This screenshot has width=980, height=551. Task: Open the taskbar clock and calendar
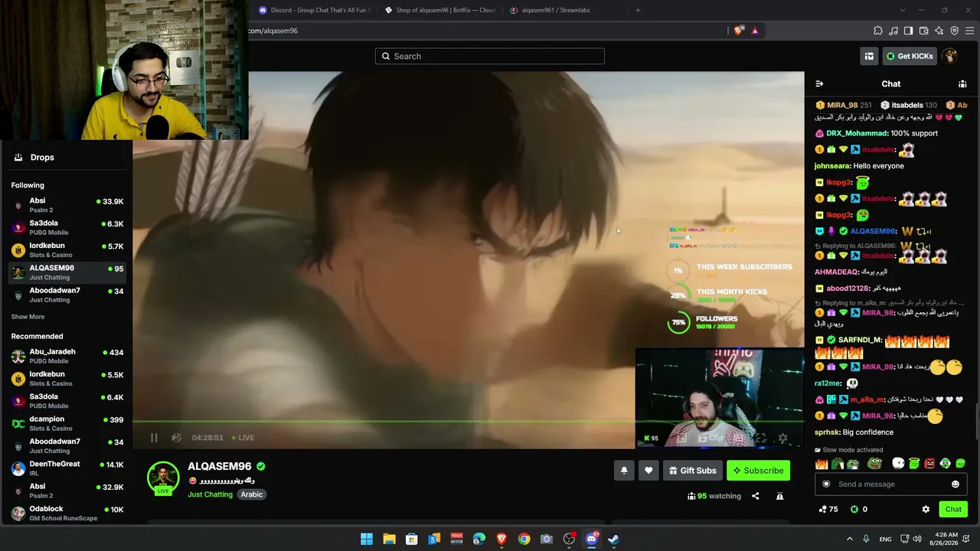(x=946, y=539)
